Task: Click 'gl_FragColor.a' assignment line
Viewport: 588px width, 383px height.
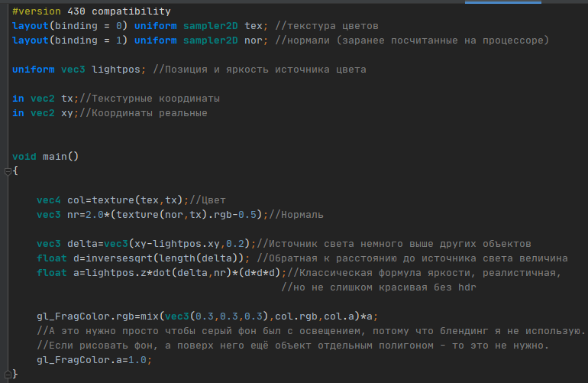Action: [x=94, y=360]
